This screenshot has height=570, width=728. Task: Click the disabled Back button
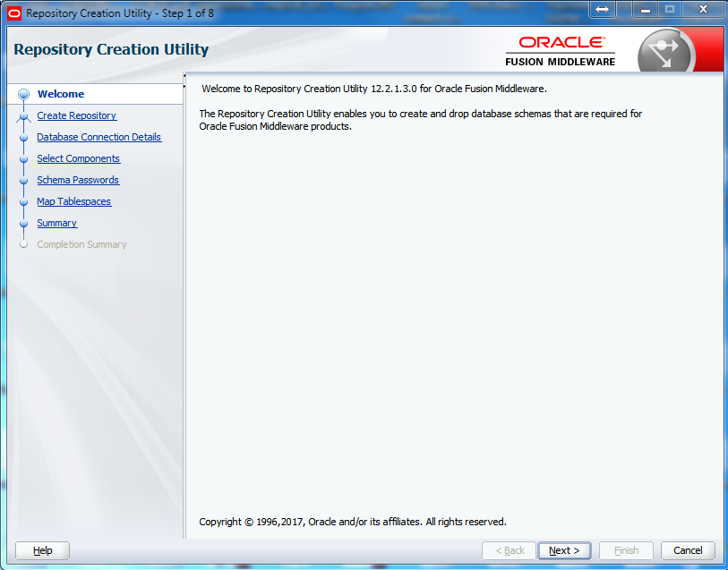click(x=510, y=550)
